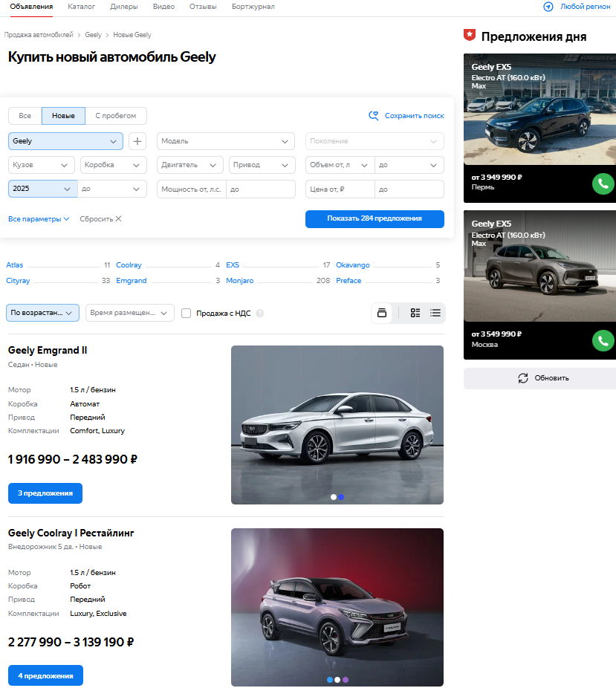The height and width of the screenshot is (688, 616).
Task: Click the X icon next to Сбросить
Action: (118, 218)
